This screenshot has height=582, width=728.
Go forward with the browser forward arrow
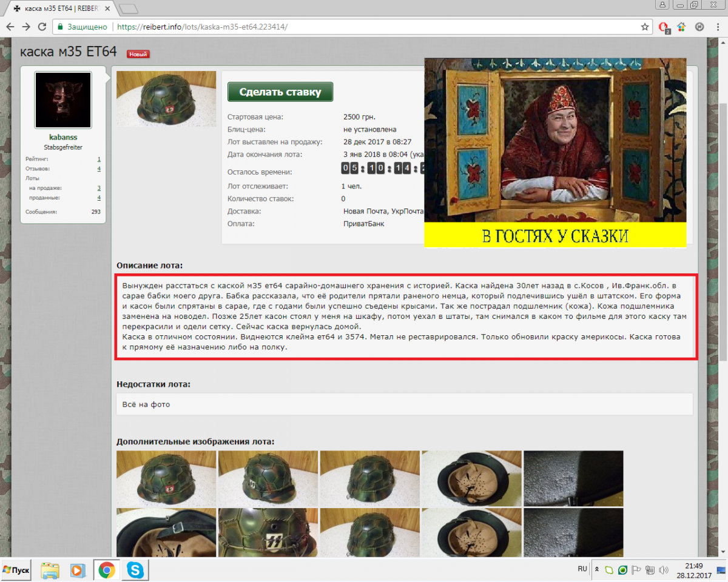coord(26,27)
